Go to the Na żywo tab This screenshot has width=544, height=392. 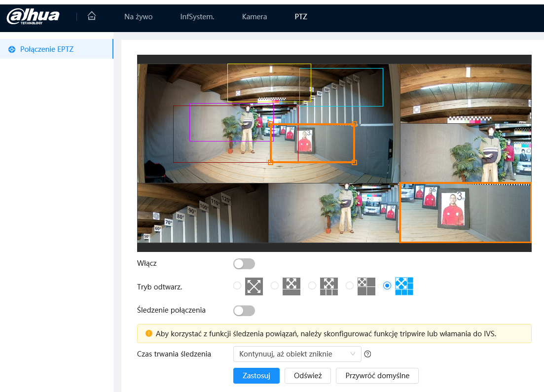tap(138, 17)
